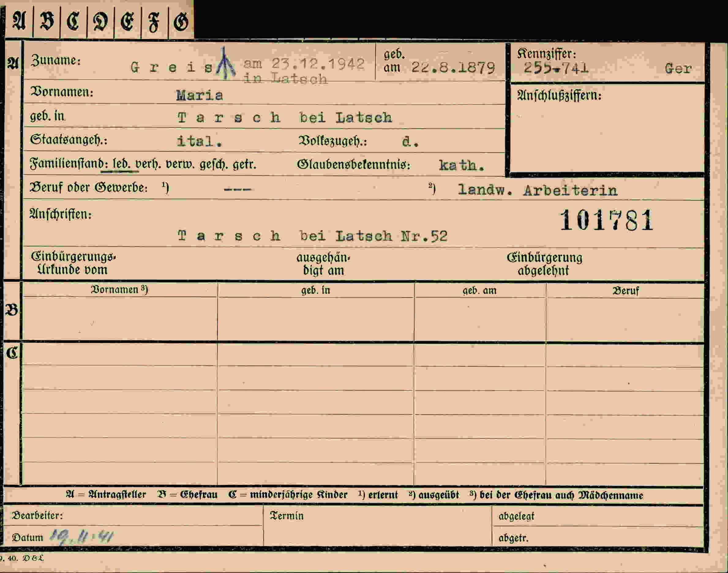
Task: Select the Fraktur tab letter G at top
Action: pyautogui.click(x=181, y=22)
